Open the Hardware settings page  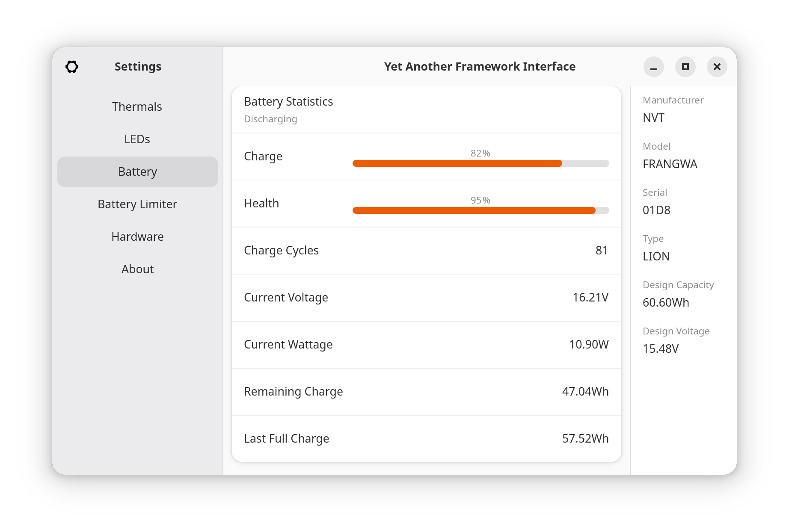137,236
